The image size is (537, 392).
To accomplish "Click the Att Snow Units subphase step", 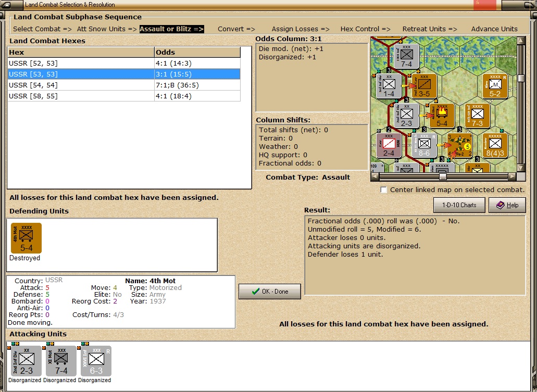I will pyautogui.click(x=107, y=29).
